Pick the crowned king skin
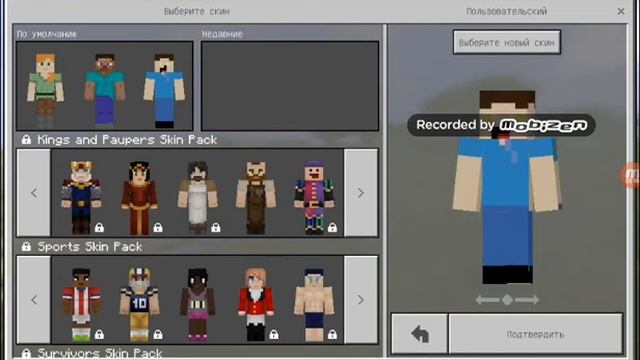Viewport: 640px width, 360px height. point(81,197)
